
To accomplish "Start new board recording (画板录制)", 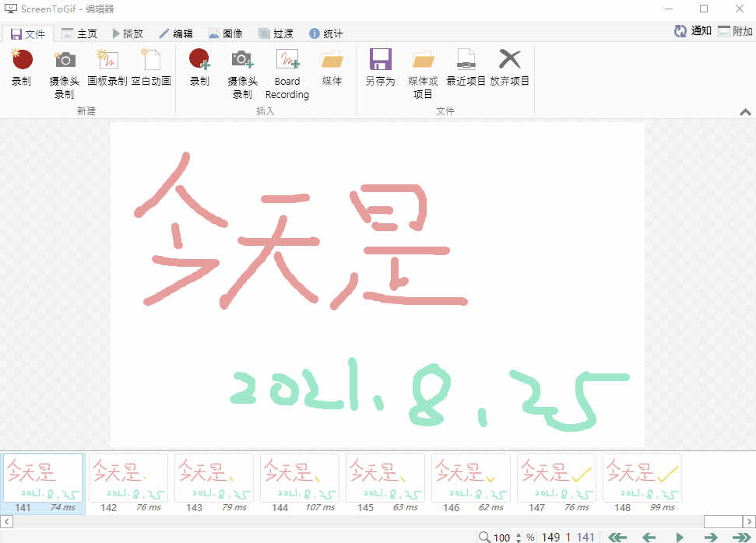I will click(x=107, y=68).
